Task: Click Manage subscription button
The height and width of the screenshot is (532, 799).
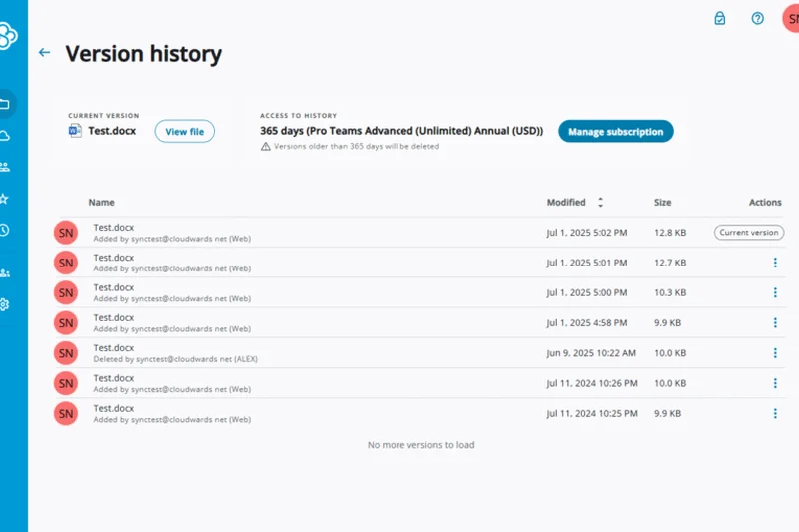Action: 615,131
